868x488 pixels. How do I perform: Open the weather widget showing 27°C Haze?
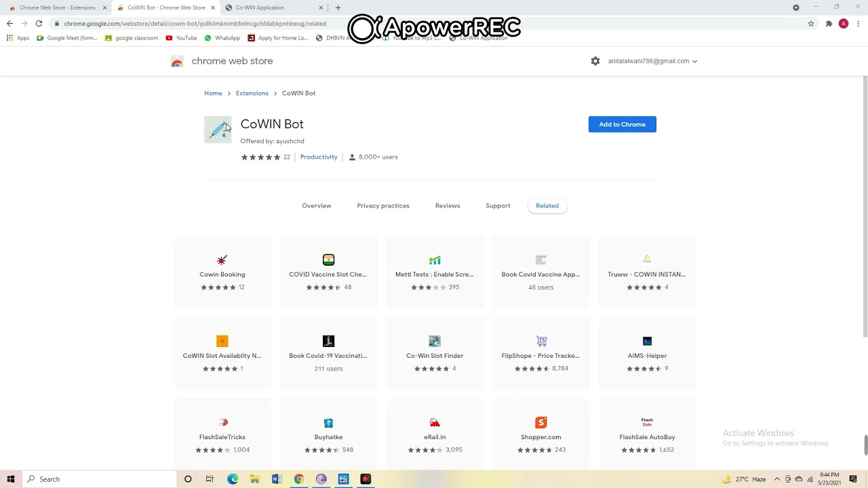[744, 479]
